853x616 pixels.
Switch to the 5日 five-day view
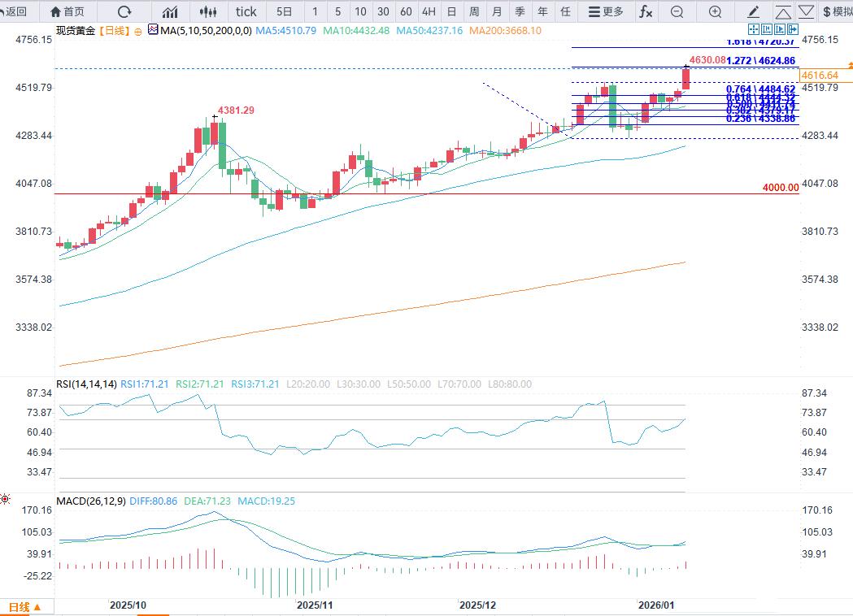tap(284, 11)
